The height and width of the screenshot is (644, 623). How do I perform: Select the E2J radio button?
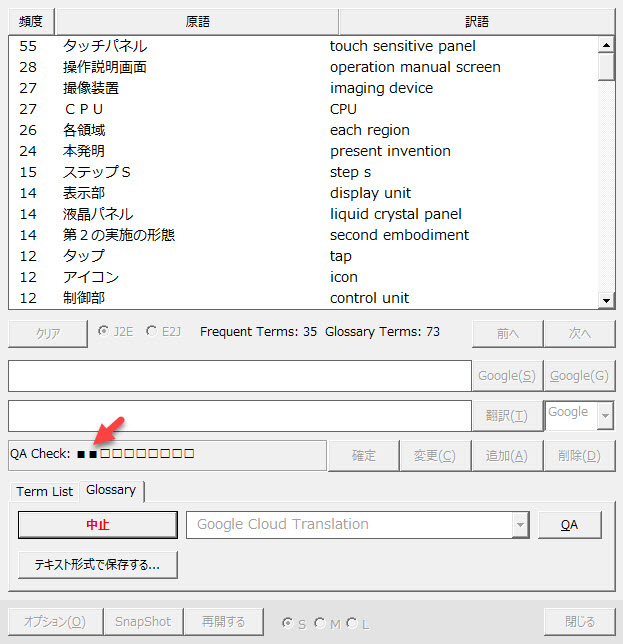coord(151,331)
